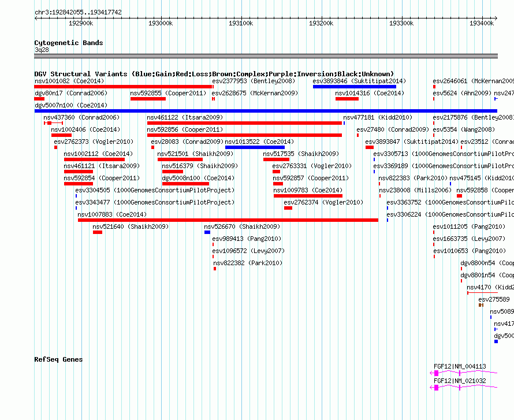Open nsv477181 (Kidd2010) variant
This screenshot has width=514, height=420.
pos(378,117)
